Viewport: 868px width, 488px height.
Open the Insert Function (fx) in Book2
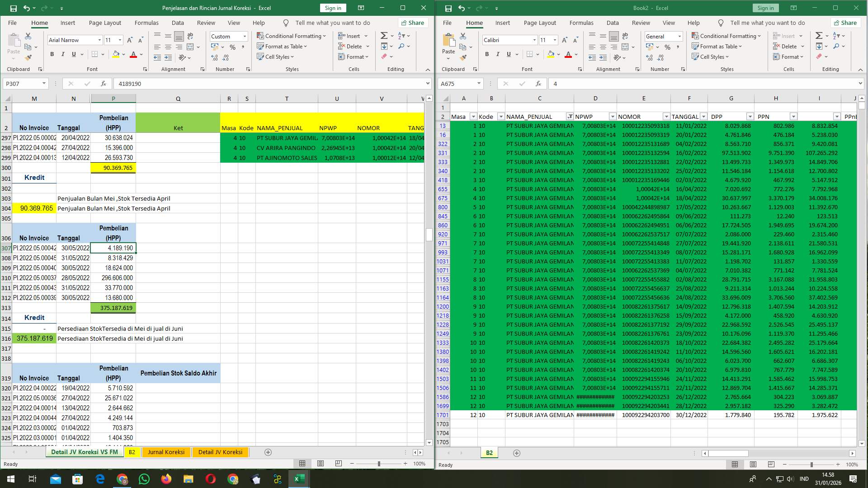pos(538,84)
